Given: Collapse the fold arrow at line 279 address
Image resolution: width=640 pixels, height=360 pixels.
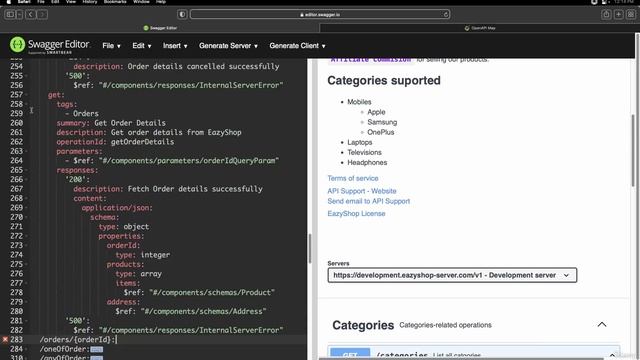Looking at the screenshot, I should (26, 302).
